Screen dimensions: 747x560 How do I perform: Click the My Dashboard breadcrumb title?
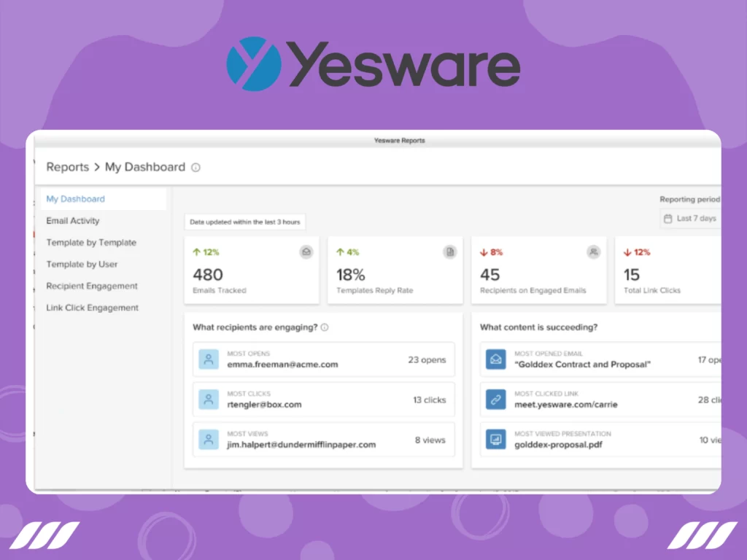point(145,167)
